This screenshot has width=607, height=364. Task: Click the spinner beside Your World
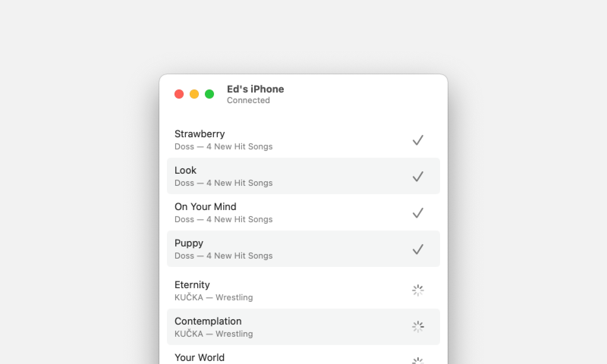coord(418,361)
